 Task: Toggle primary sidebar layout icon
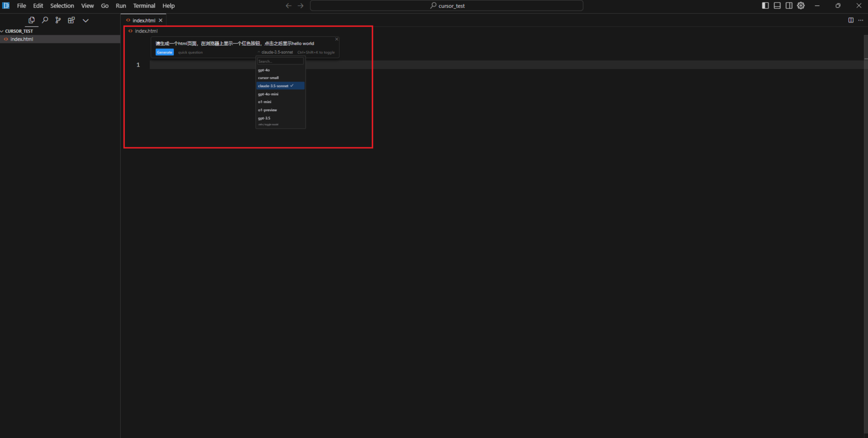(x=765, y=6)
